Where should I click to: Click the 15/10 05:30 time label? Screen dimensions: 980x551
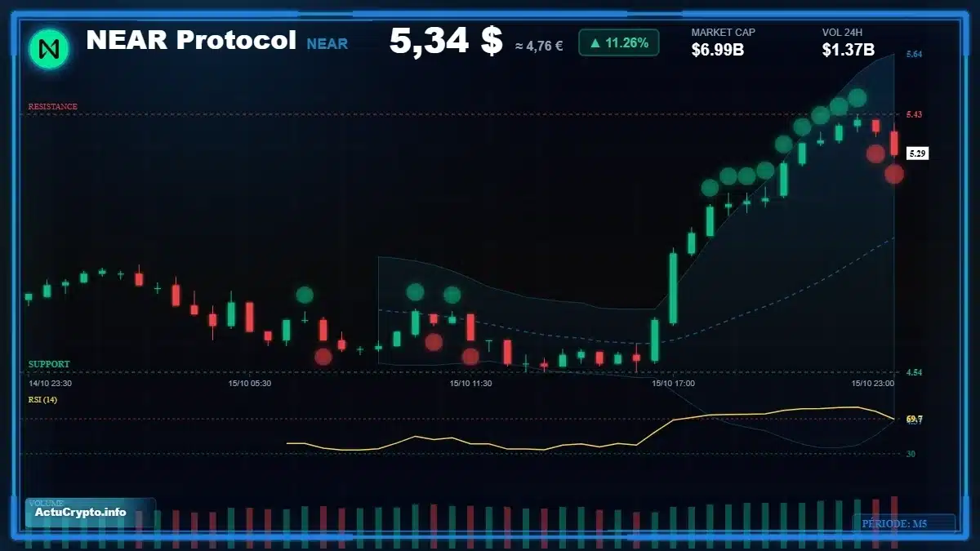pyautogui.click(x=250, y=383)
